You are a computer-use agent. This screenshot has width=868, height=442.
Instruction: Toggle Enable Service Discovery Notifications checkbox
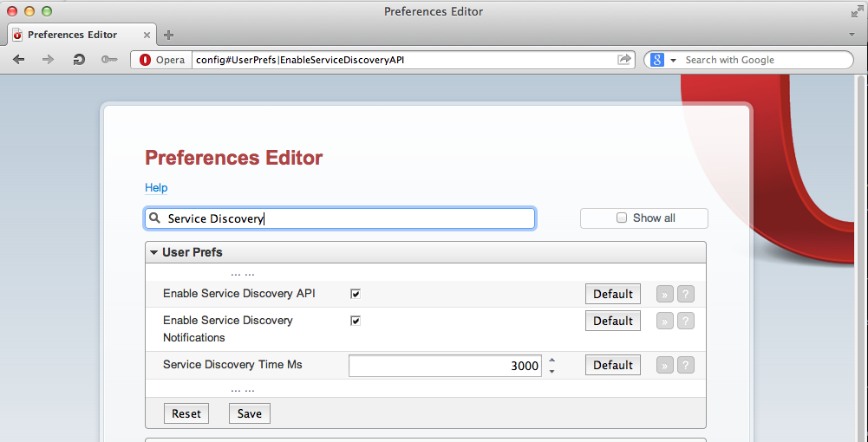[x=356, y=321]
